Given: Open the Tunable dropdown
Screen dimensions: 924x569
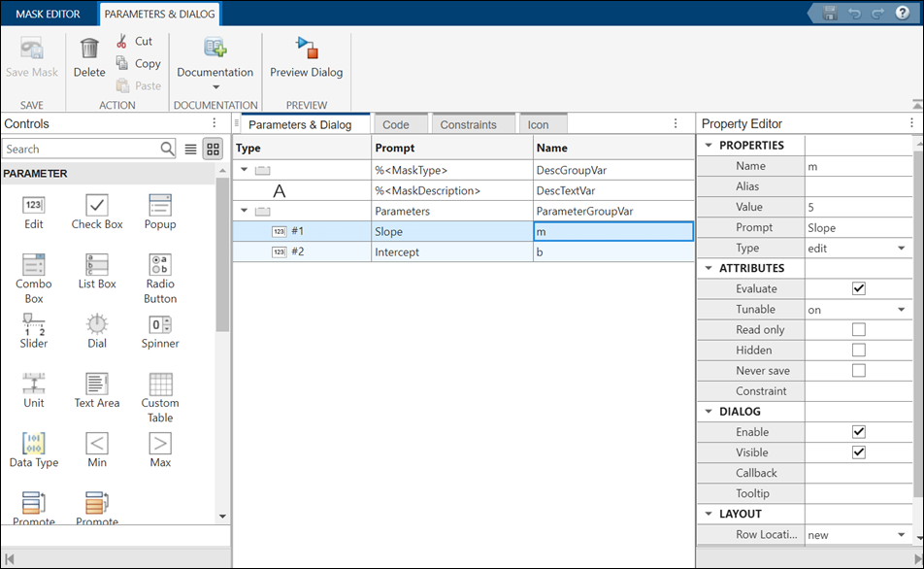Looking at the screenshot, I should pyautogui.click(x=901, y=310).
